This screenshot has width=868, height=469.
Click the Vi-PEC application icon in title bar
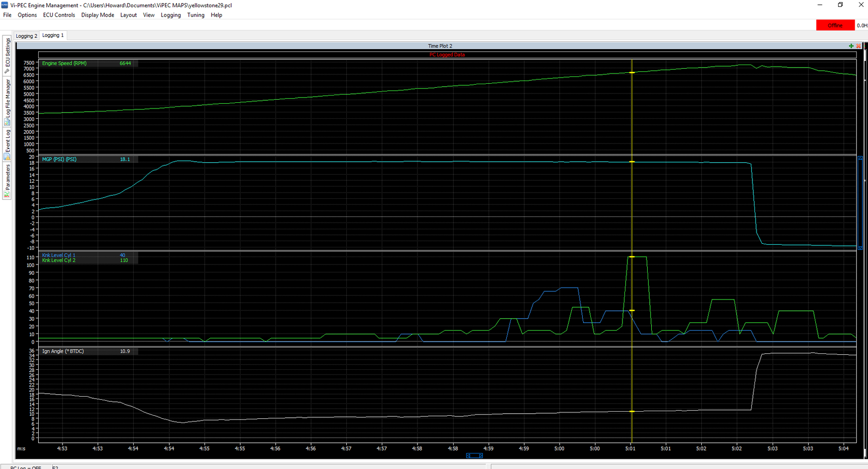pyautogui.click(x=5, y=5)
